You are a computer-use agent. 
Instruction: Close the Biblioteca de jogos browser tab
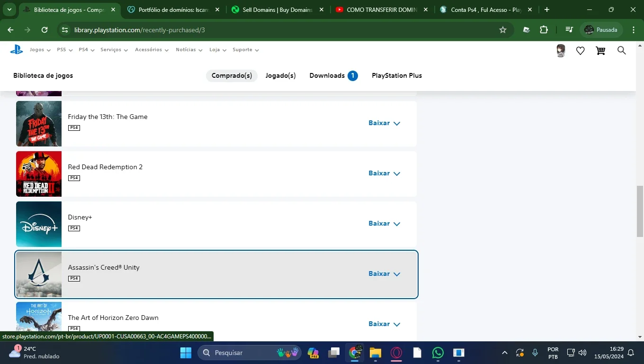pos(113,9)
